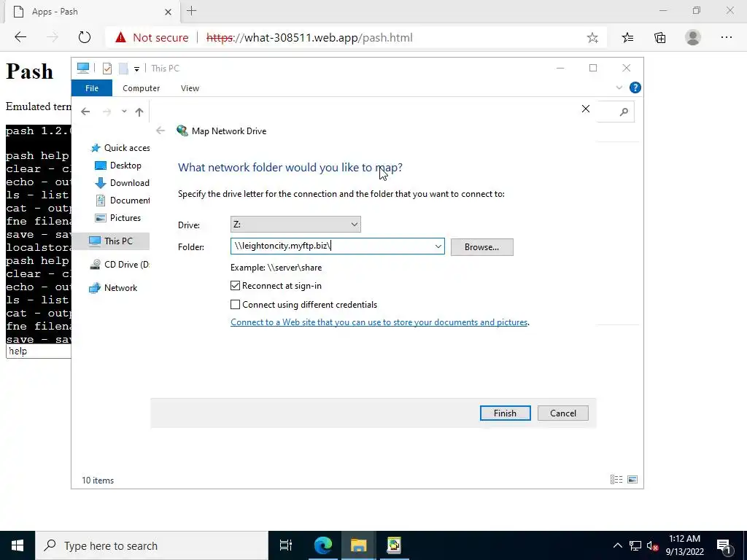
Task: Click the browser address bar URL
Action: [309, 38]
